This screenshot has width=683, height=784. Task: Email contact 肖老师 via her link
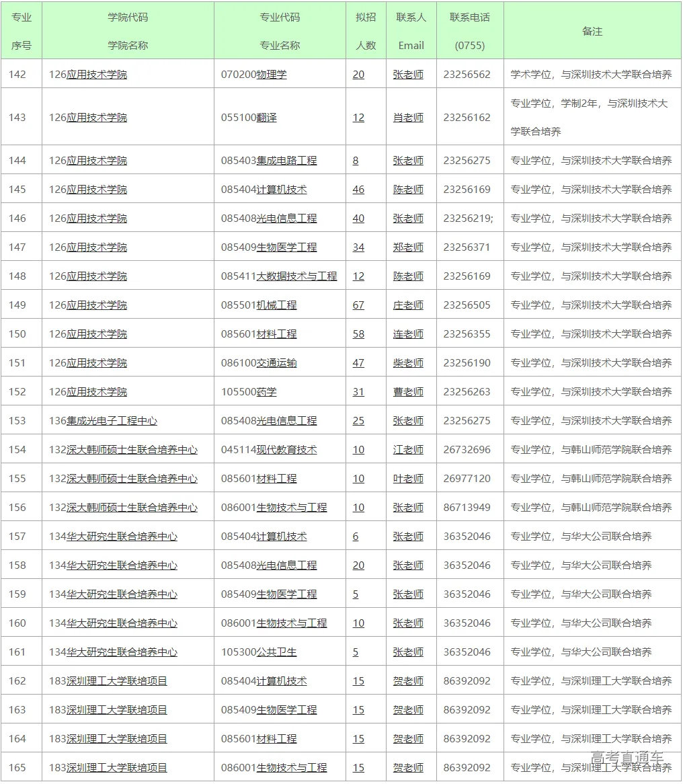pyautogui.click(x=408, y=118)
